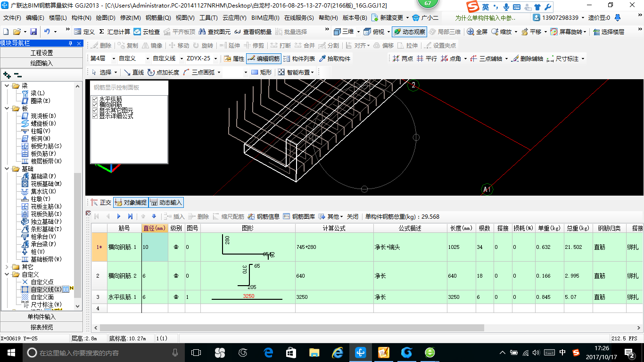Open 构件列表 component list
The image size is (644, 362).
click(299, 58)
